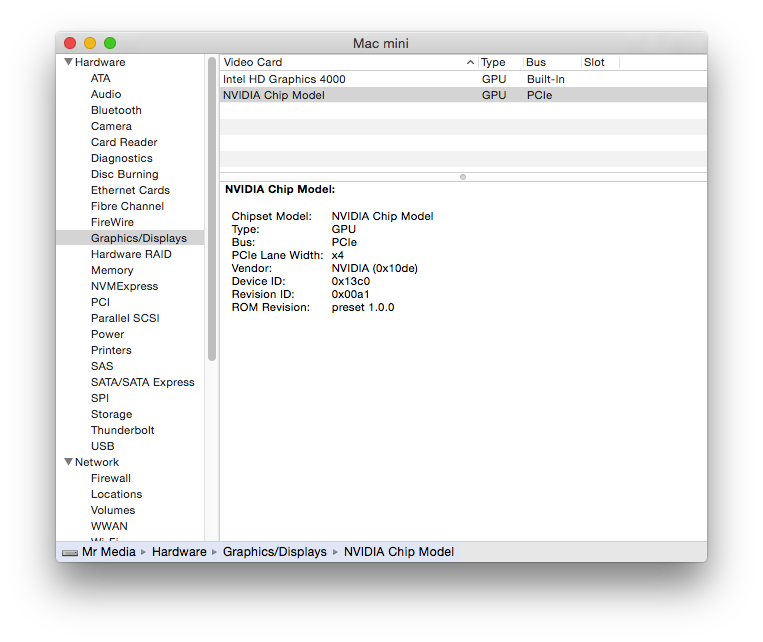Collapse the Hardware section triangle
The width and height of the screenshot is (763, 642).
(x=69, y=62)
